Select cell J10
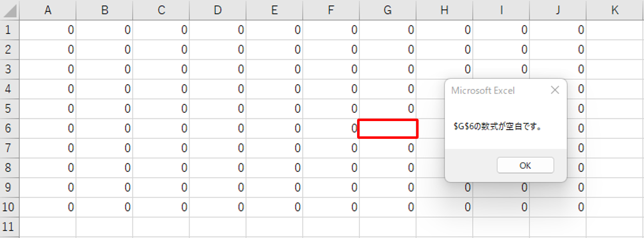The width and height of the screenshot is (644, 238). (558, 207)
